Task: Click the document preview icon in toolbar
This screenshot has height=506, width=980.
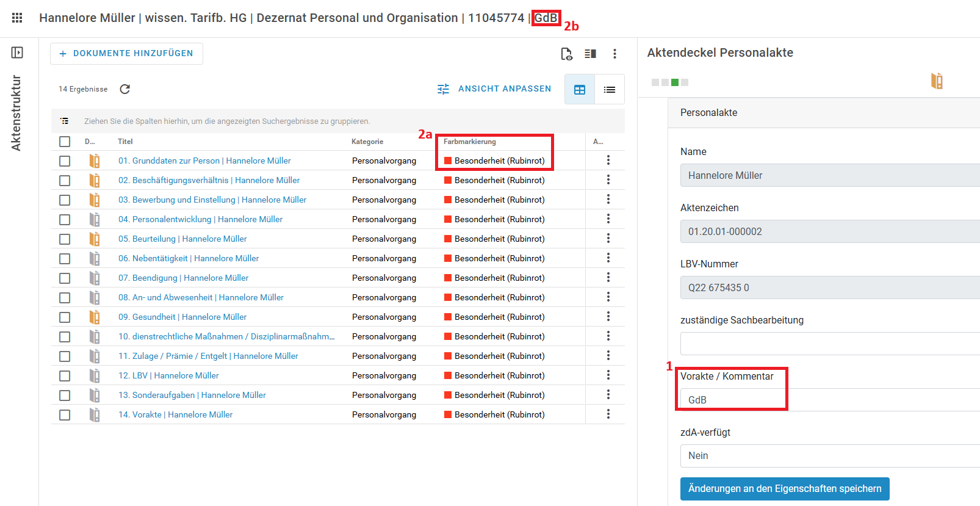Action: (x=566, y=54)
